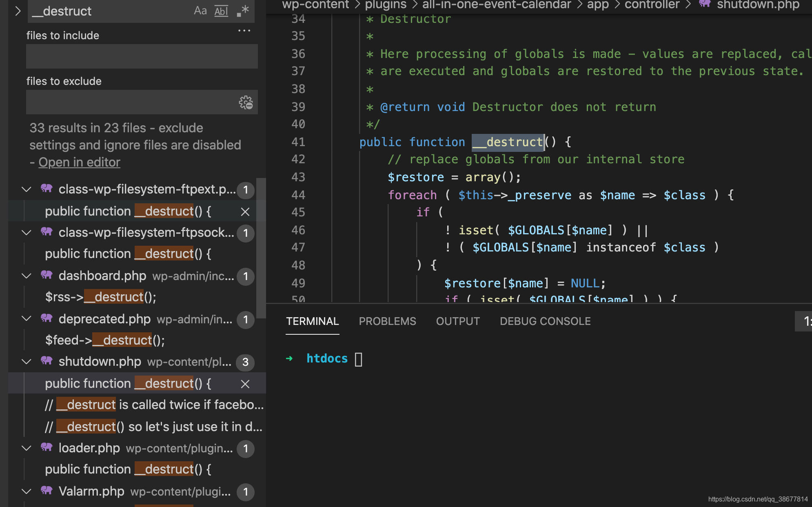Open '__destruct is called twice' match
The width and height of the screenshot is (812, 507).
[154, 405]
